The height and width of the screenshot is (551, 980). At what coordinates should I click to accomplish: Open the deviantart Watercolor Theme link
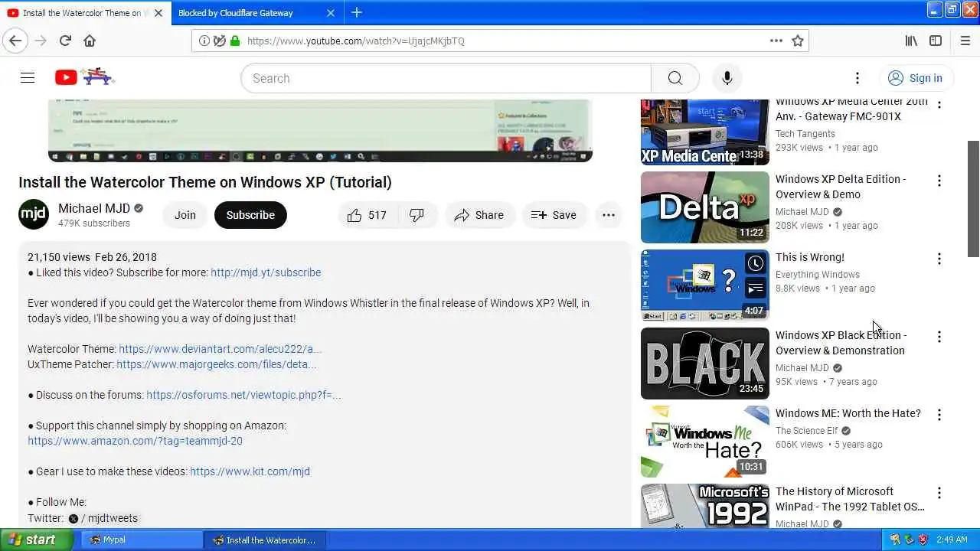pos(220,349)
